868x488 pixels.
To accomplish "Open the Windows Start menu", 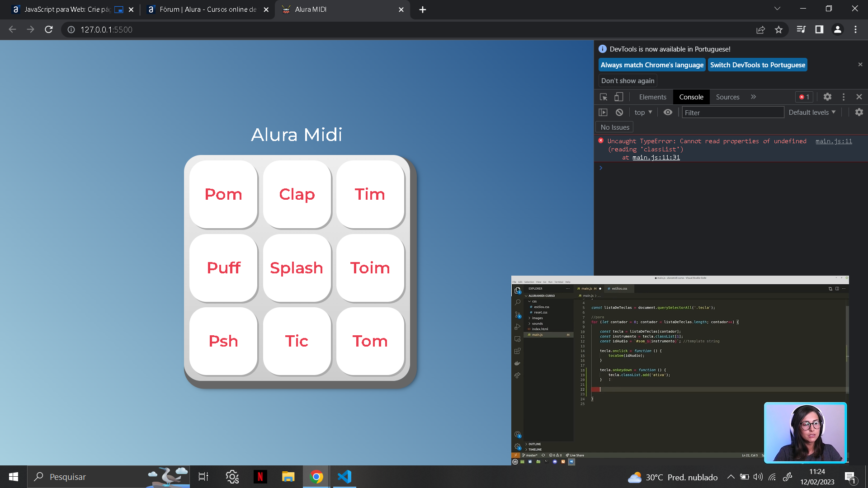I will (14, 477).
